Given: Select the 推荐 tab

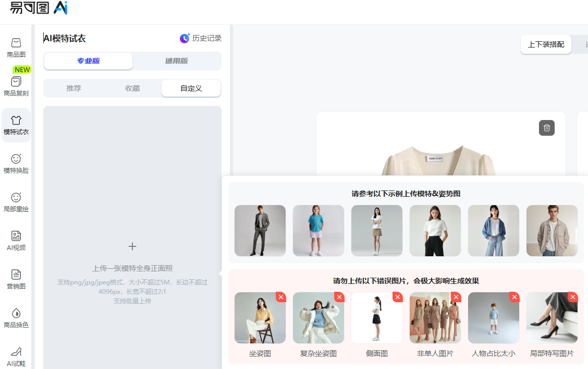Looking at the screenshot, I should pos(73,88).
